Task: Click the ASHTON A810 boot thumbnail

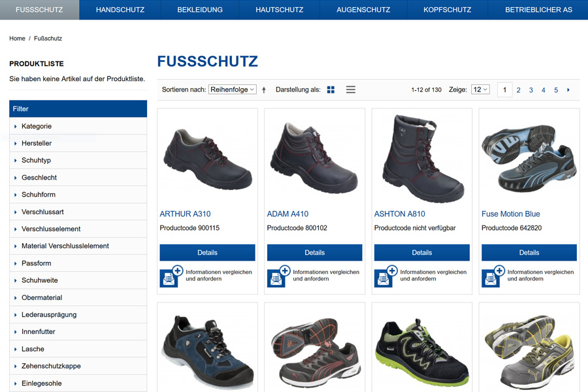Action: point(421,158)
